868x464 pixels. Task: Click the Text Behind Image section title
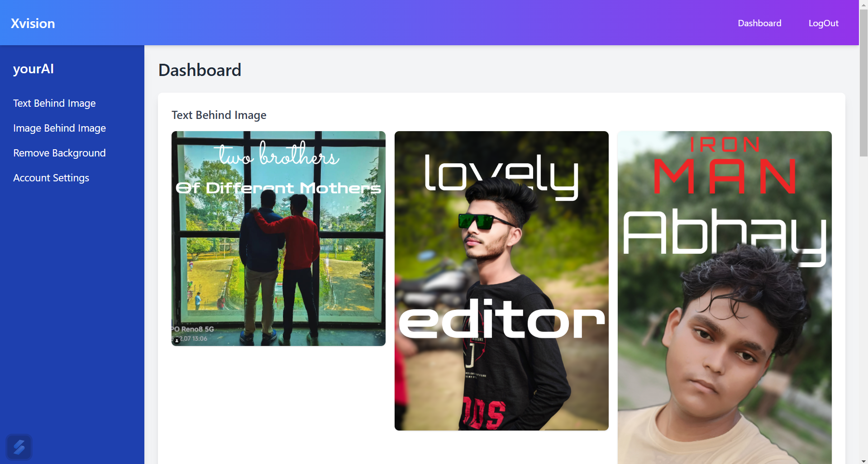219,115
